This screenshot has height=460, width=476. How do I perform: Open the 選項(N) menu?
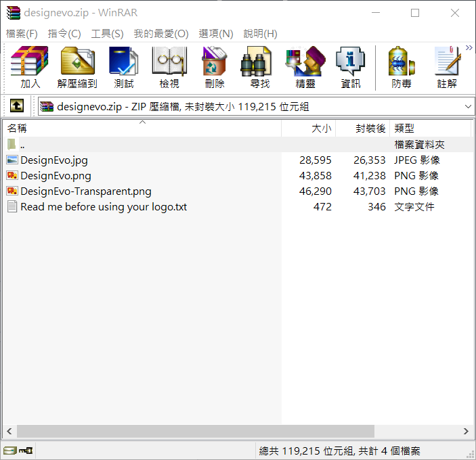216,34
